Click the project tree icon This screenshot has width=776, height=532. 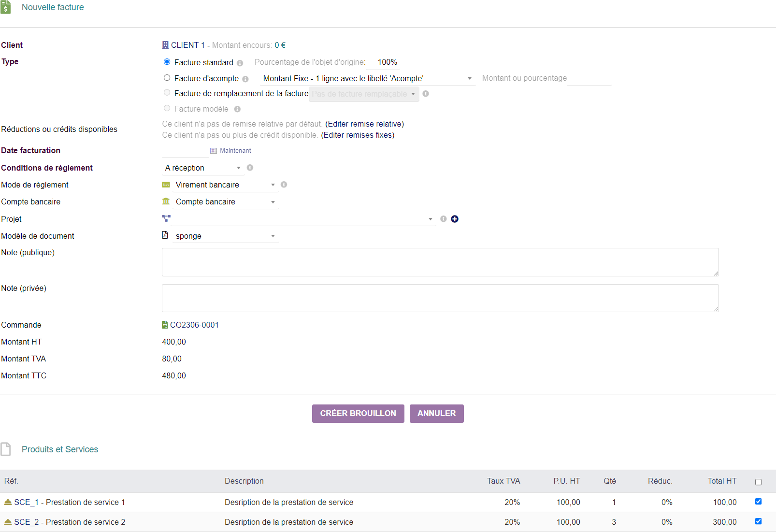(x=166, y=218)
